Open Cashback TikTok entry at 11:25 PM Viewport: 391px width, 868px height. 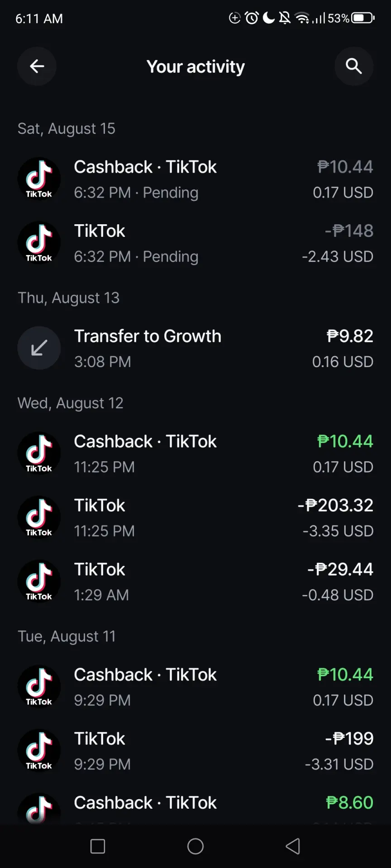pos(195,453)
